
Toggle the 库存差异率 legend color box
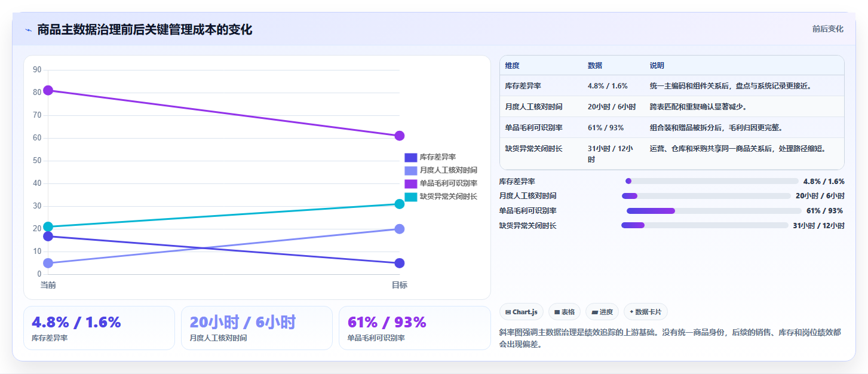coord(410,158)
